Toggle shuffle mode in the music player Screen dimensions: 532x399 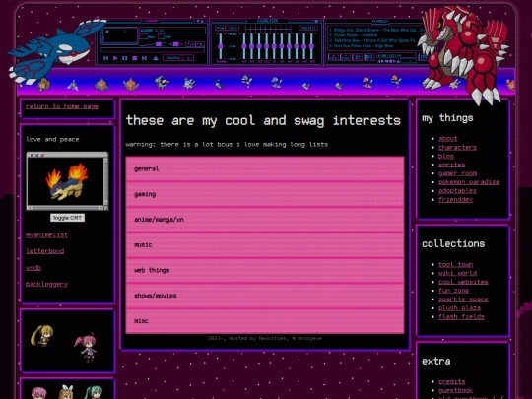tap(173, 58)
